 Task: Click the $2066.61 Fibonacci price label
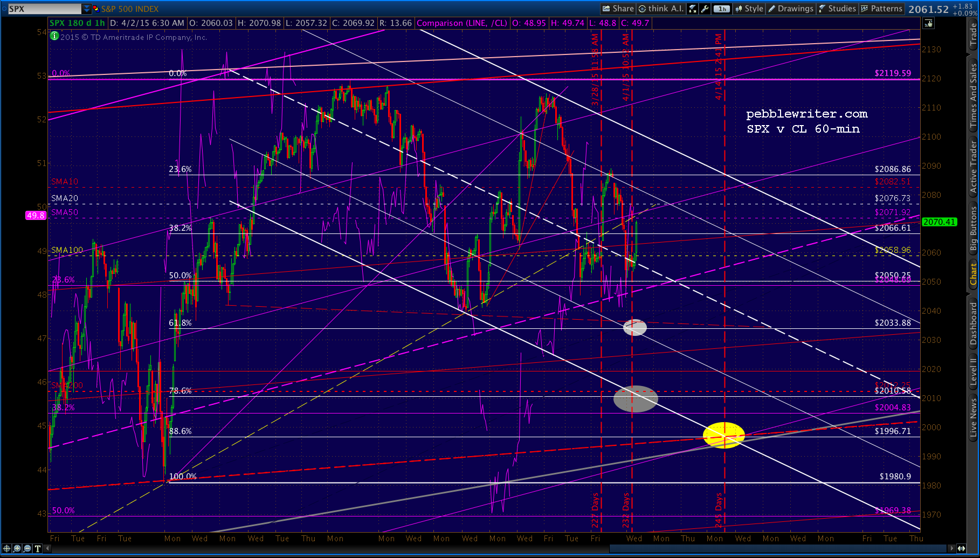893,228
